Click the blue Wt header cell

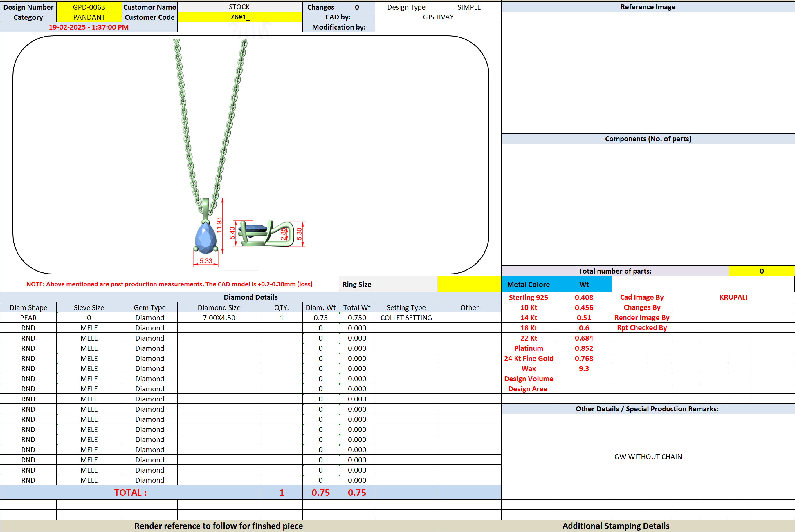[x=584, y=284]
